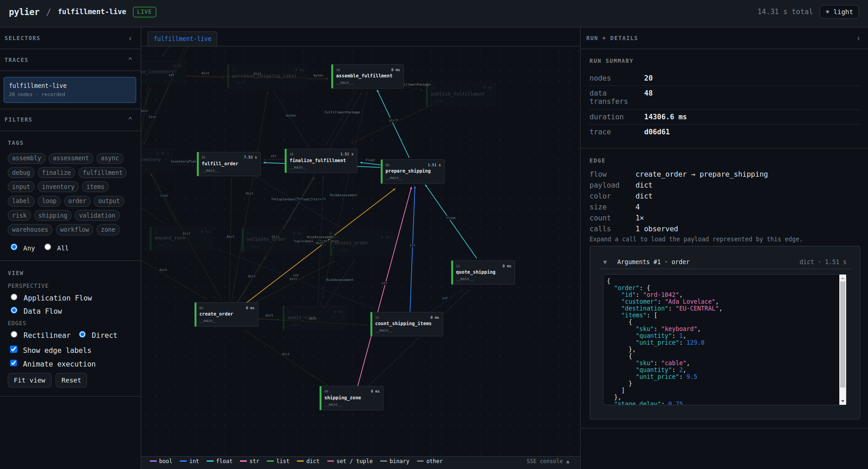Filter by the assembly tag
This screenshot has width=868, height=469.
click(x=26, y=158)
